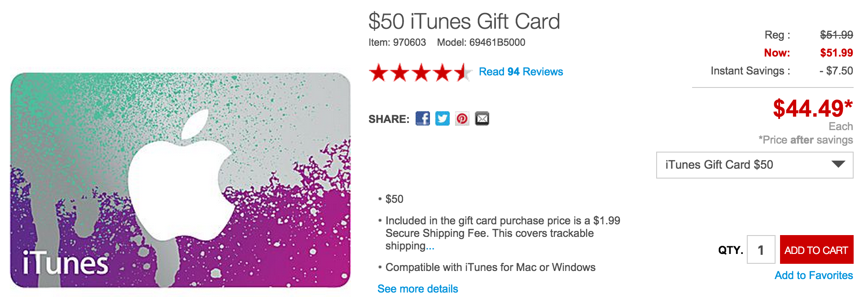Open the iTunes gift card product image

pos(180,180)
